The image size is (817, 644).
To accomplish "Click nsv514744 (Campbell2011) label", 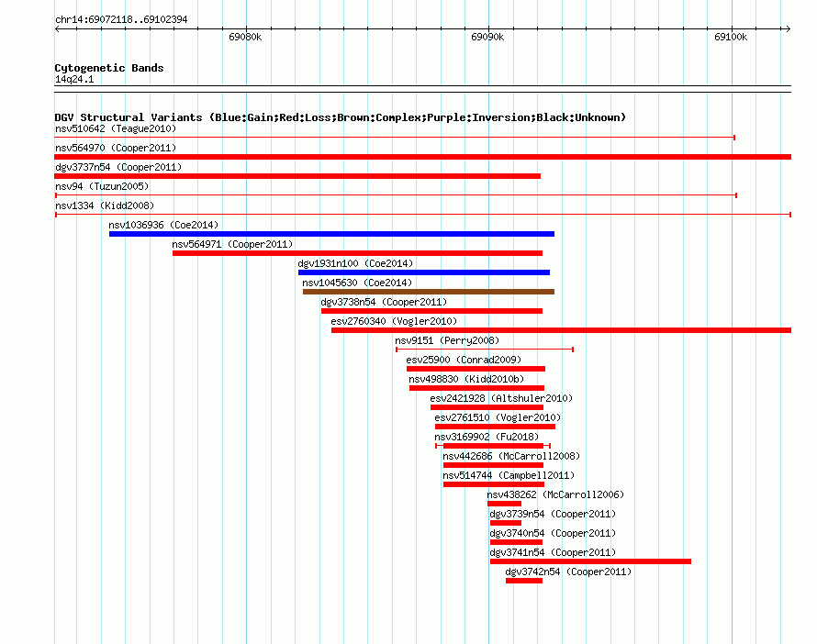I will click(509, 475).
